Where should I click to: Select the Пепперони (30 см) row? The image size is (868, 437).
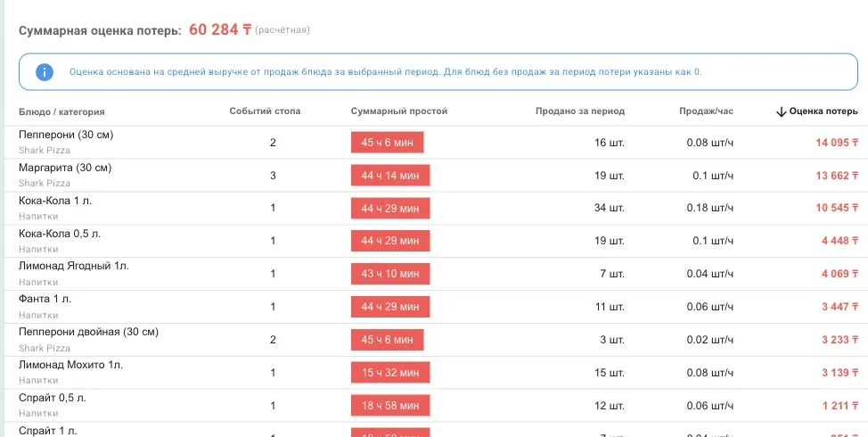point(434,143)
